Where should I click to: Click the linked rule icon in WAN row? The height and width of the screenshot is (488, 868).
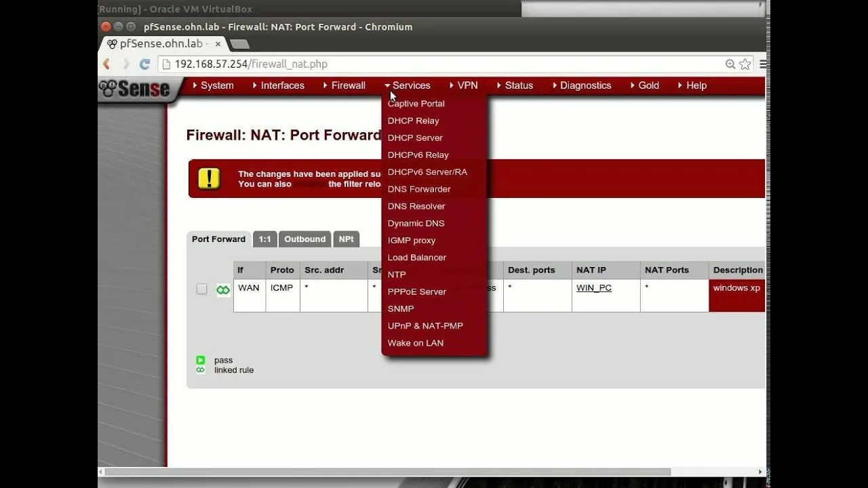coord(223,290)
